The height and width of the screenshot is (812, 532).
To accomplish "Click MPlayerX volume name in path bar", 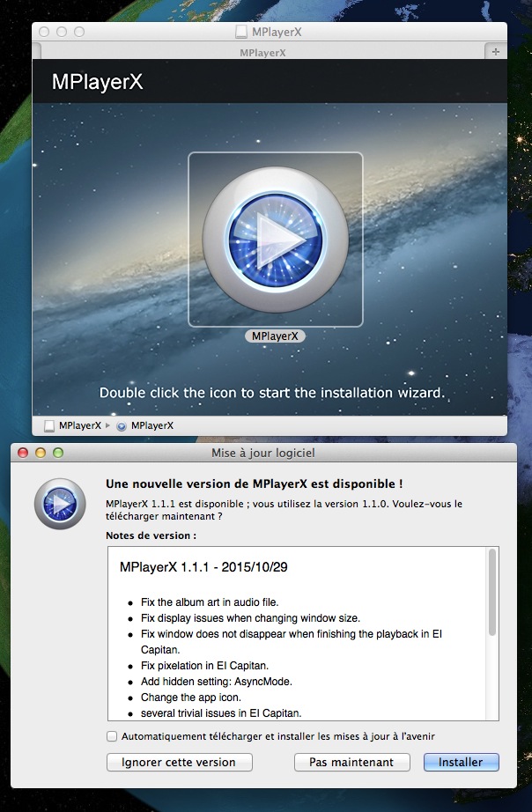I will pos(80,425).
